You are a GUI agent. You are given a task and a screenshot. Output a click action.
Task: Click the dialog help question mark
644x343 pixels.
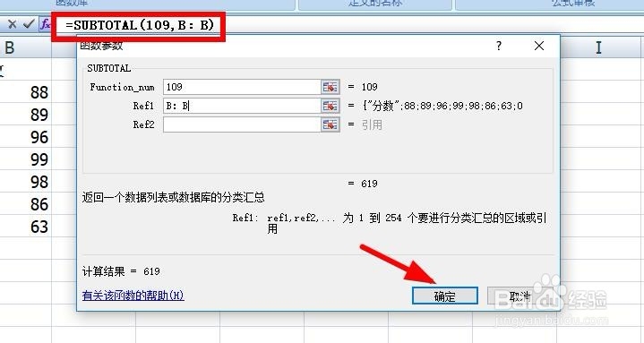[499, 46]
